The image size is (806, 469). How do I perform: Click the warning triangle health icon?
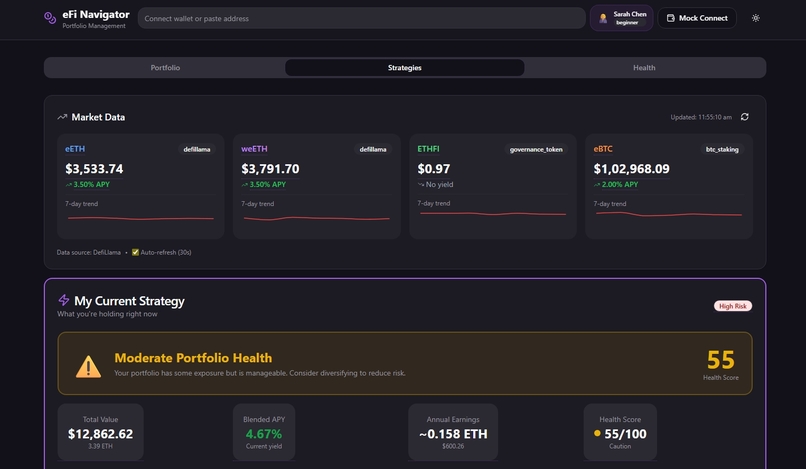(x=88, y=366)
